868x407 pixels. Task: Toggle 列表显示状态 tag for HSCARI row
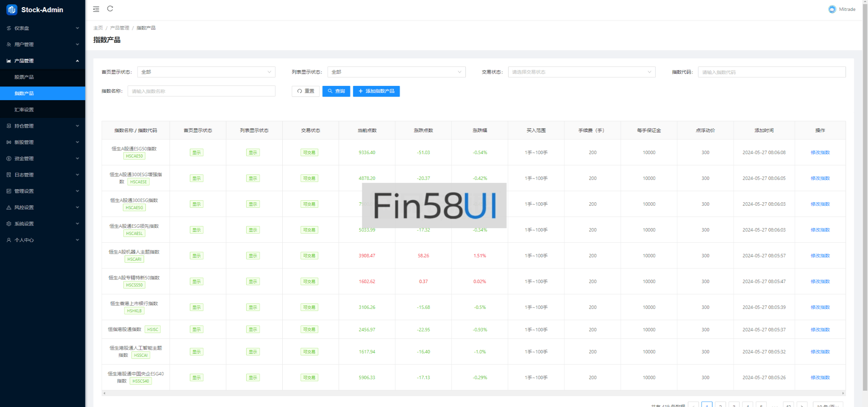[253, 256]
